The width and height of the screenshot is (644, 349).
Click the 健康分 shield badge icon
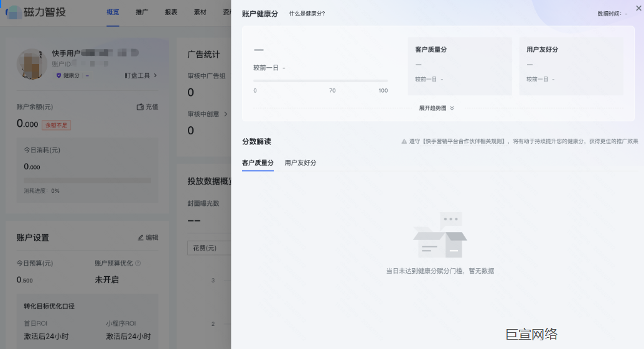58,75
